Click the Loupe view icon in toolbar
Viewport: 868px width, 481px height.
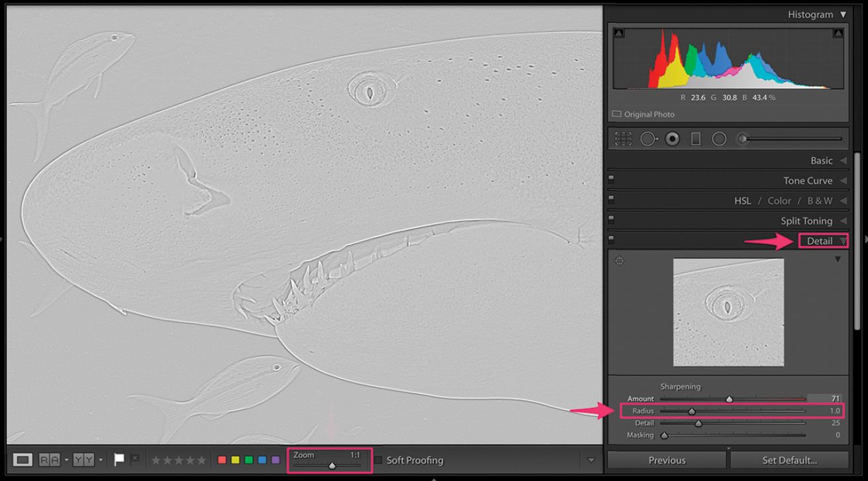[x=23, y=460]
